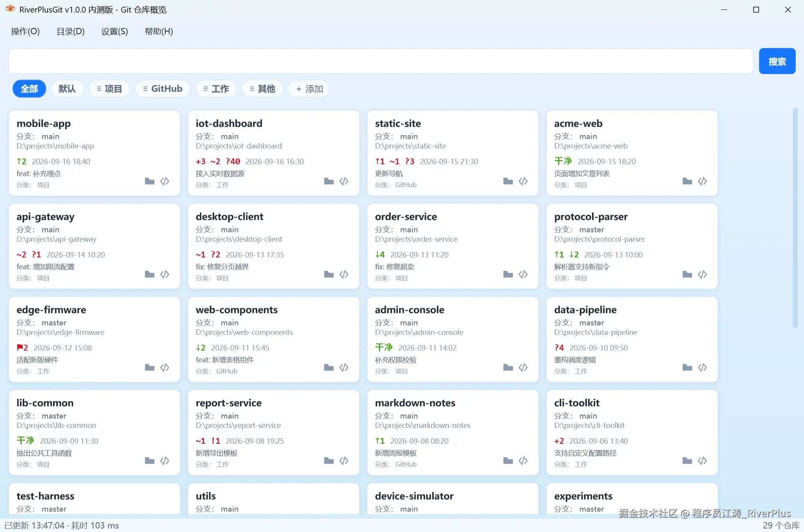Image resolution: width=804 pixels, height=532 pixels.
Task: Open folder icon on mobile-app card
Action: click(150, 181)
